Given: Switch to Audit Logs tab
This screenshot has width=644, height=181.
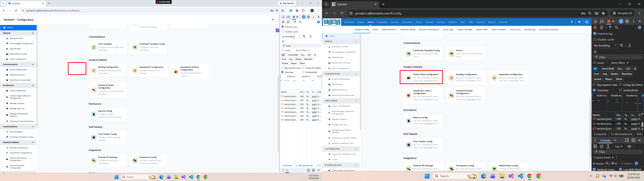Looking at the screenshot, I should pos(448,29).
